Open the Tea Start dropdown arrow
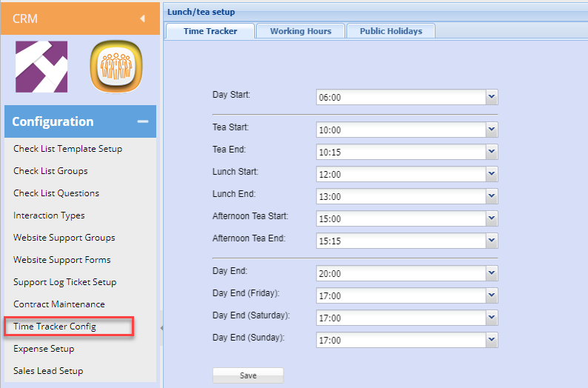Image resolution: width=588 pixels, height=388 pixels. (x=492, y=130)
